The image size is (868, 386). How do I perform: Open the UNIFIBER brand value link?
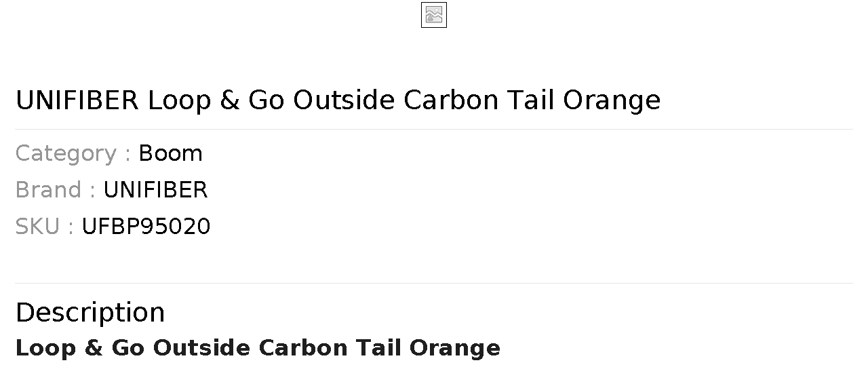click(x=155, y=190)
